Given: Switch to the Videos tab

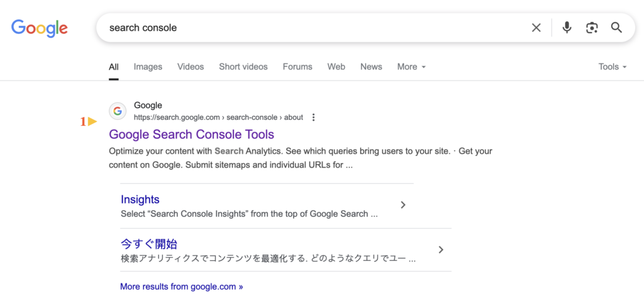Looking at the screenshot, I should (x=191, y=67).
